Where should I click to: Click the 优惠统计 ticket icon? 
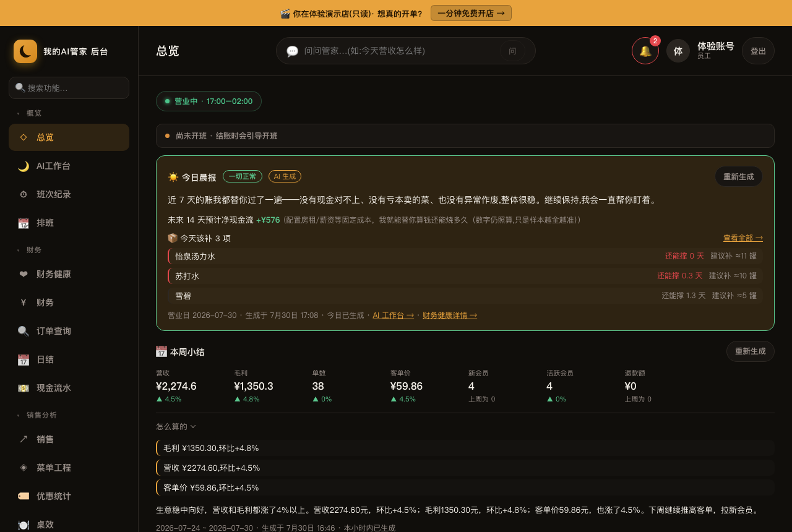pyautogui.click(x=24, y=496)
